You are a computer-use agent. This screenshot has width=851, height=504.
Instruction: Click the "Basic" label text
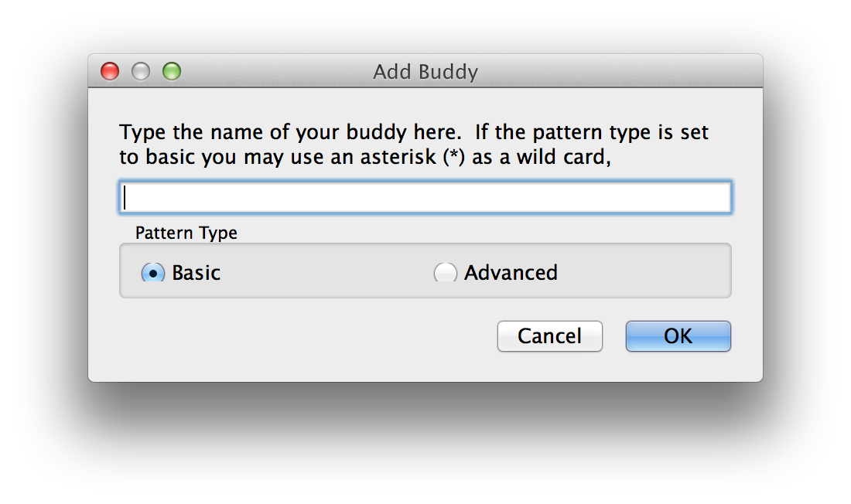[x=197, y=273]
